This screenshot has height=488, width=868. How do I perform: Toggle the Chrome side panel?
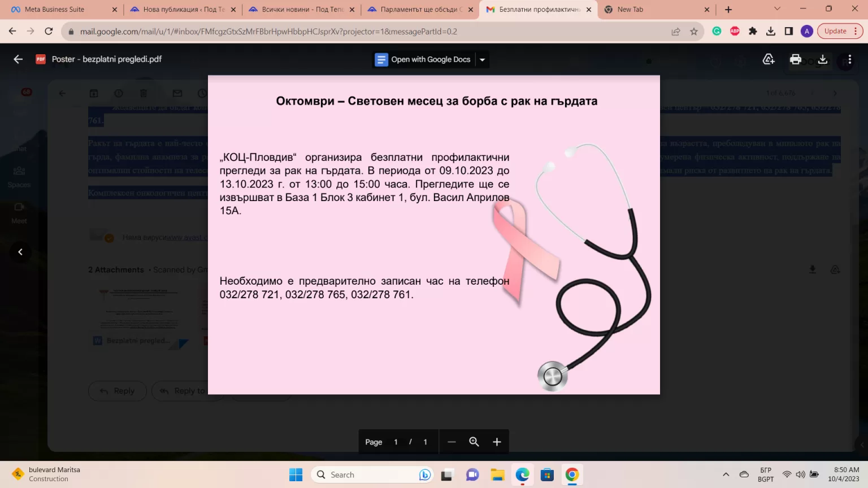[789, 32]
